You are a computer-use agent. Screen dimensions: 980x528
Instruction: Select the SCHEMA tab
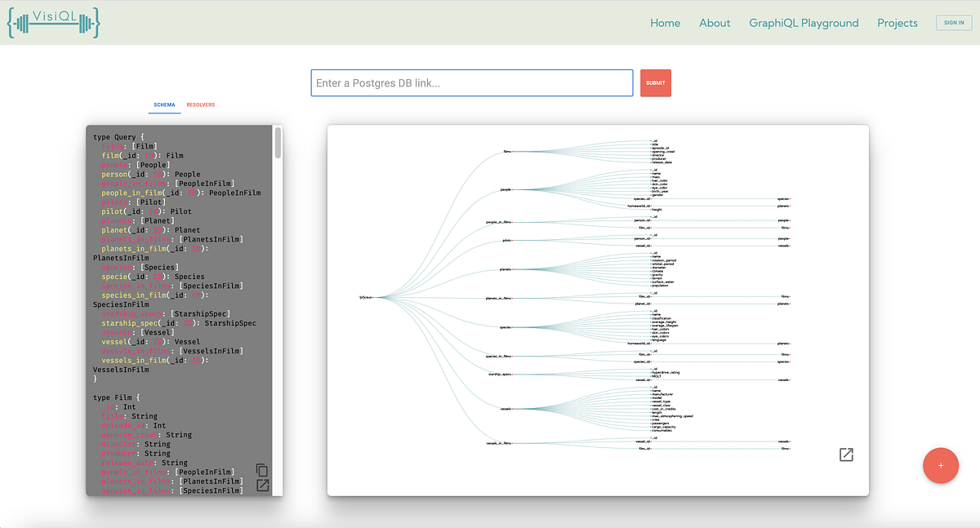(164, 104)
